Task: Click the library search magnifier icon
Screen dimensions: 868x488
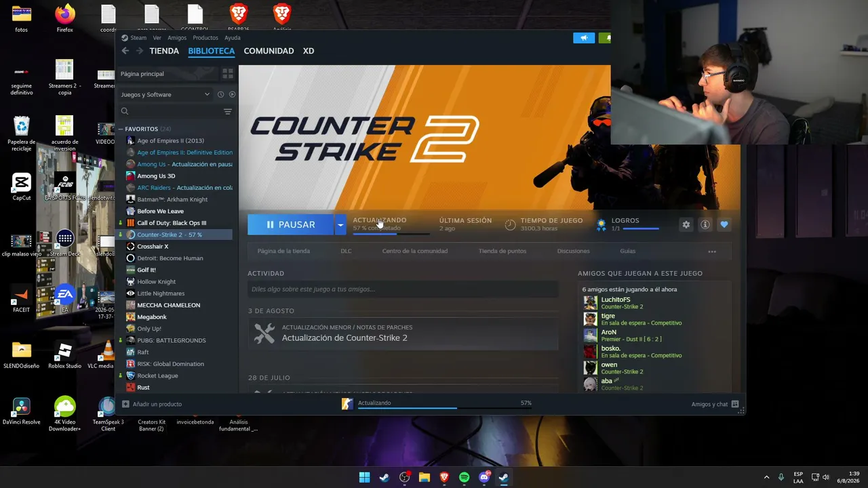Action: click(x=125, y=111)
